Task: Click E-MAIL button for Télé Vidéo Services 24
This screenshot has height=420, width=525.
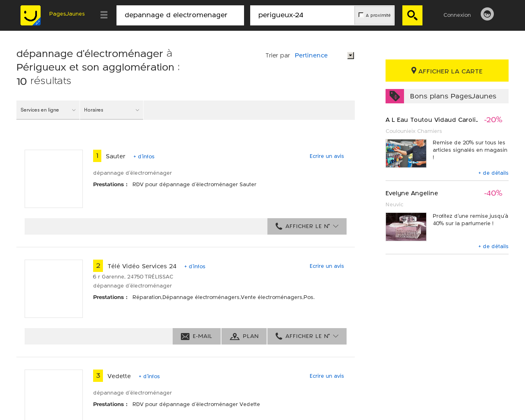Action: (196, 336)
